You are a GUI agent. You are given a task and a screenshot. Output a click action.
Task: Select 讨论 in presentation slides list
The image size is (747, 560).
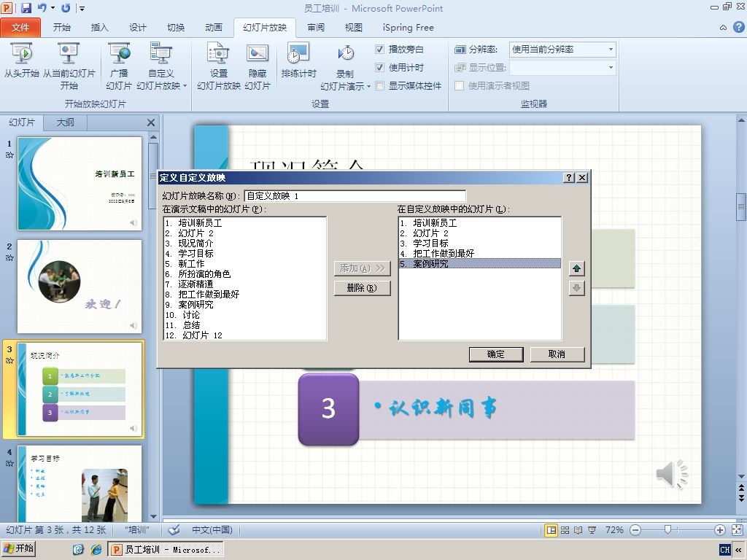tap(245, 315)
